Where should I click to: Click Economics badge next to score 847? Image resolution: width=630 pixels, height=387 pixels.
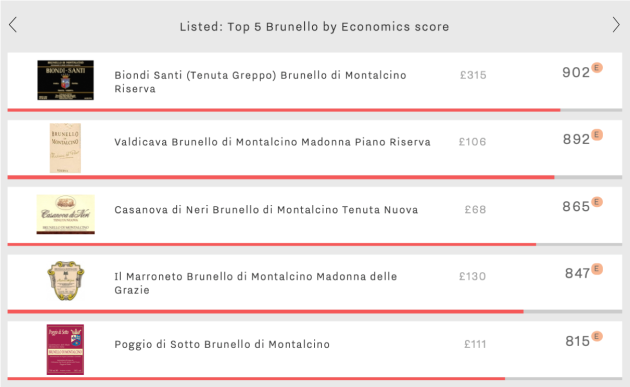(597, 268)
